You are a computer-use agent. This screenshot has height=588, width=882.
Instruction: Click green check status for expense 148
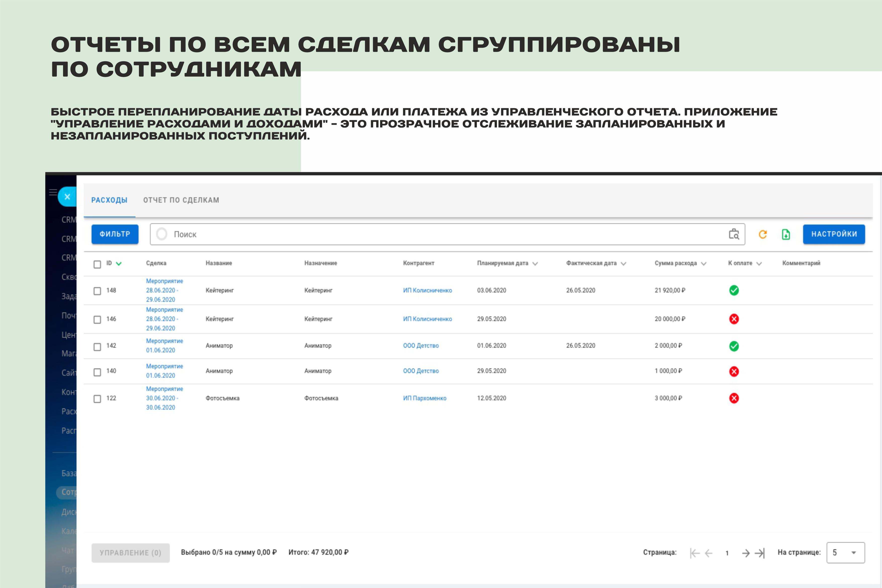pos(734,290)
